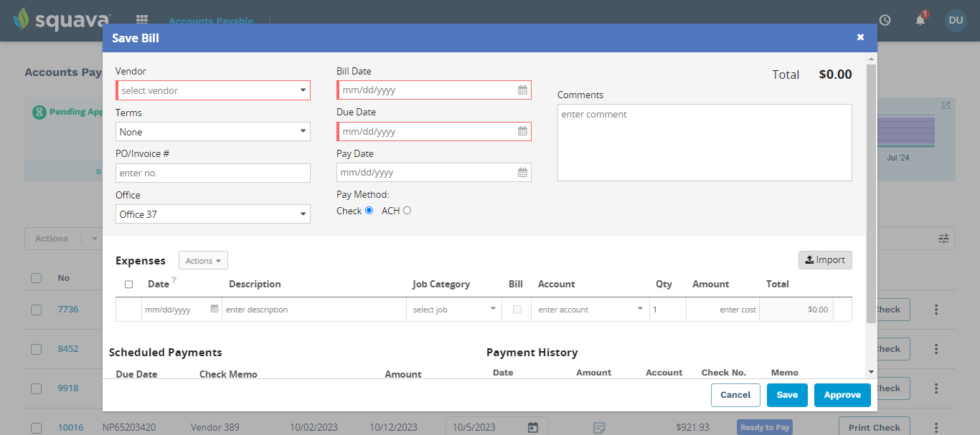Select ACH pay method
The image size is (980, 435).
pos(407,211)
